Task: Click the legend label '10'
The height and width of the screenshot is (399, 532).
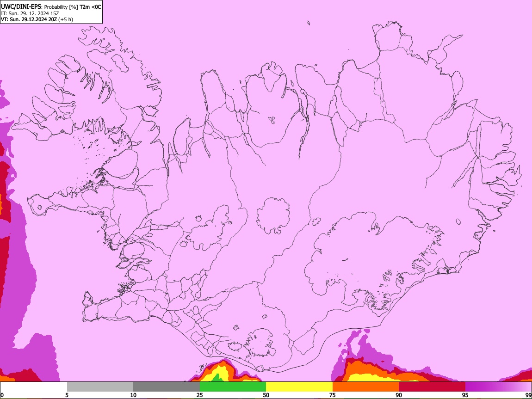Action: click(133, 395)
